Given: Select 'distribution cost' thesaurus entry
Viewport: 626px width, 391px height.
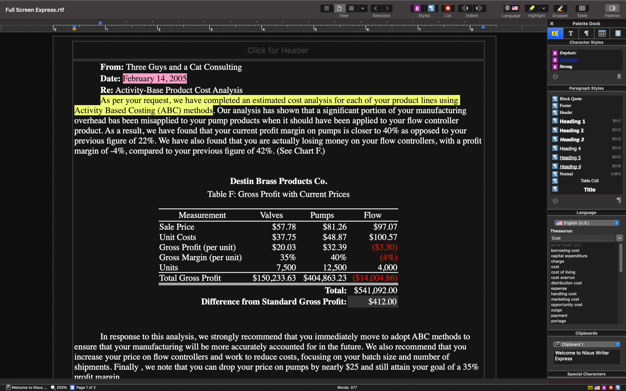Looking at the screenshot, I should click(x=566, y=283).
